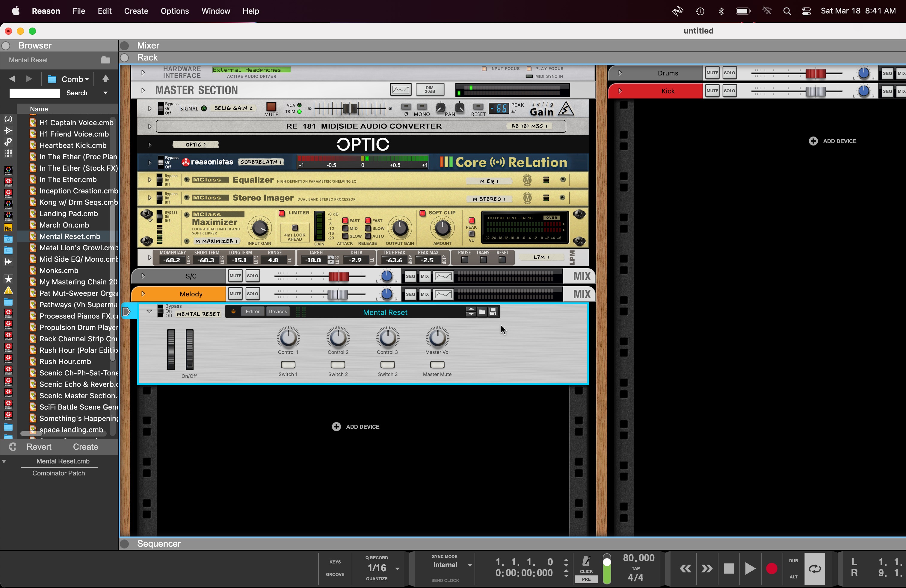Open the Search options dropdown arrow
The image size is (906, 588).
105,93
